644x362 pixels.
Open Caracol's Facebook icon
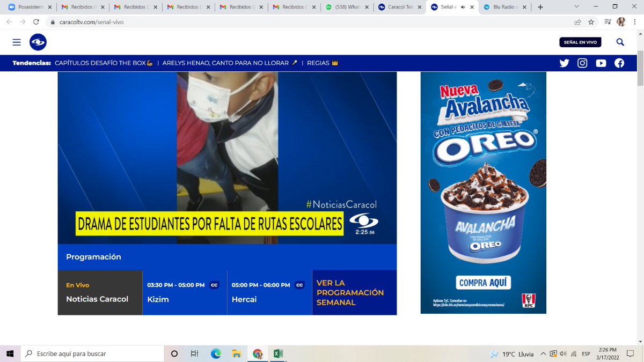coord(619,63)
